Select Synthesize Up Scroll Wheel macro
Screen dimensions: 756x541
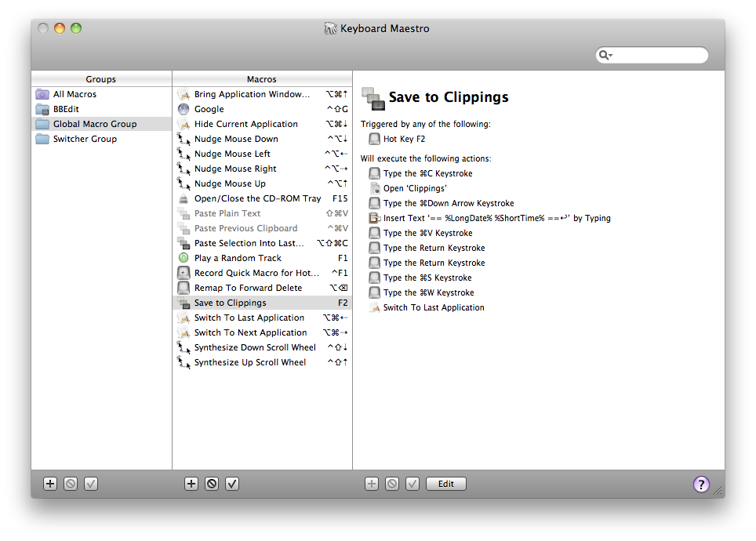(x=262, y=362)
